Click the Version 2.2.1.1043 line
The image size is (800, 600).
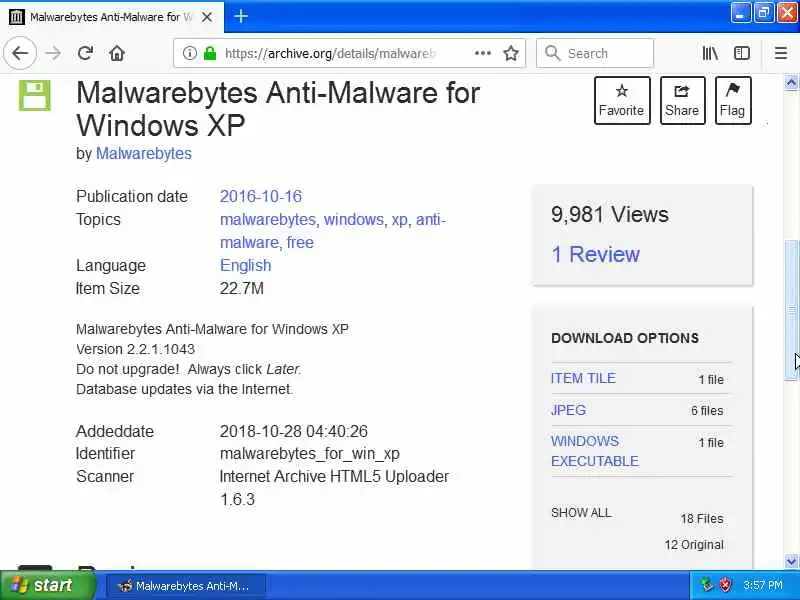click(135, 349)
